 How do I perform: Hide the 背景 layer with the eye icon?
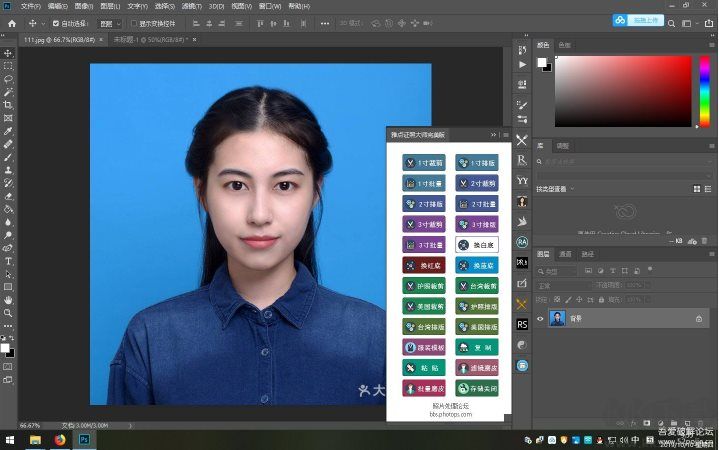[541, 319]
